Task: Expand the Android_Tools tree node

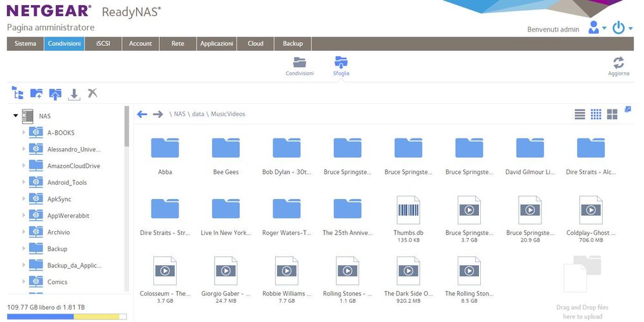Action: [23, 182]
